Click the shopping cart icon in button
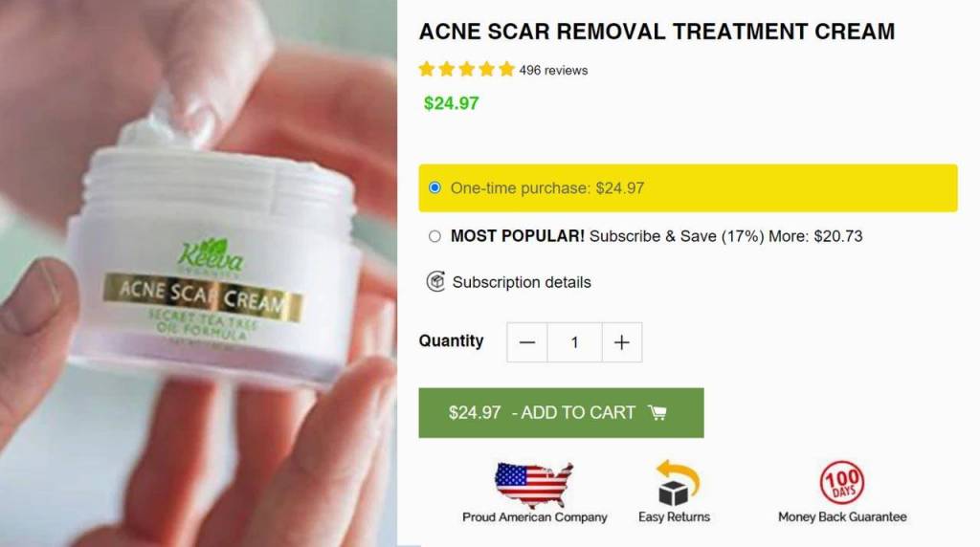Image resolution: width=980 pixels, height=547 pixels. 657,413
